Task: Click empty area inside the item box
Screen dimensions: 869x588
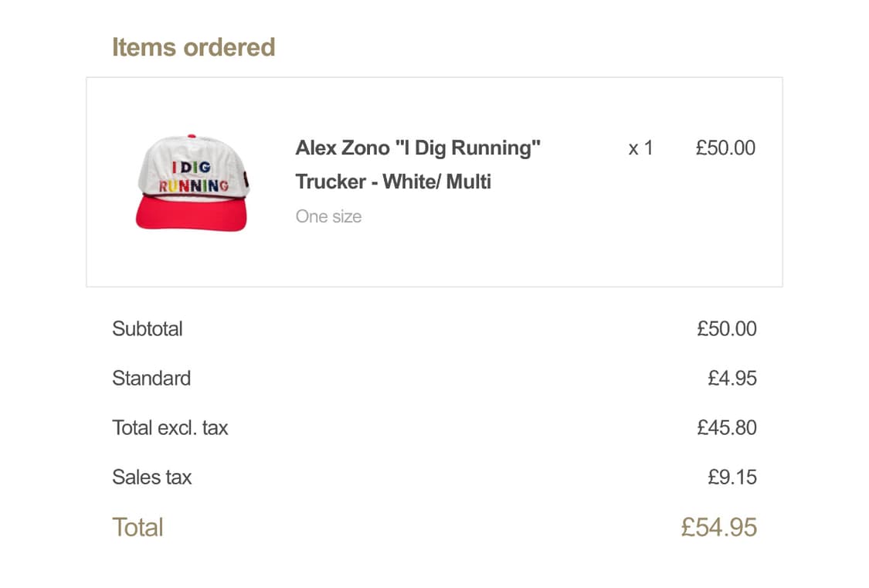Action: 502,247
